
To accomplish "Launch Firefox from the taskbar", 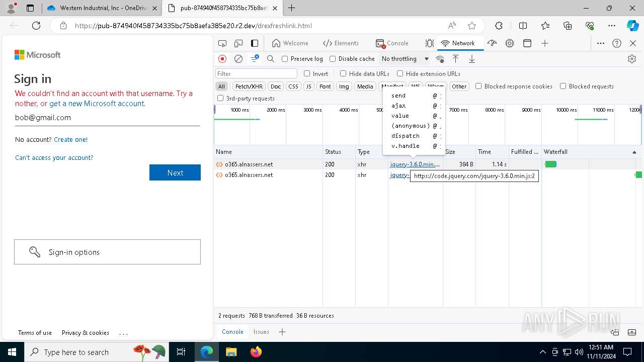I will [x=256, y=352].
